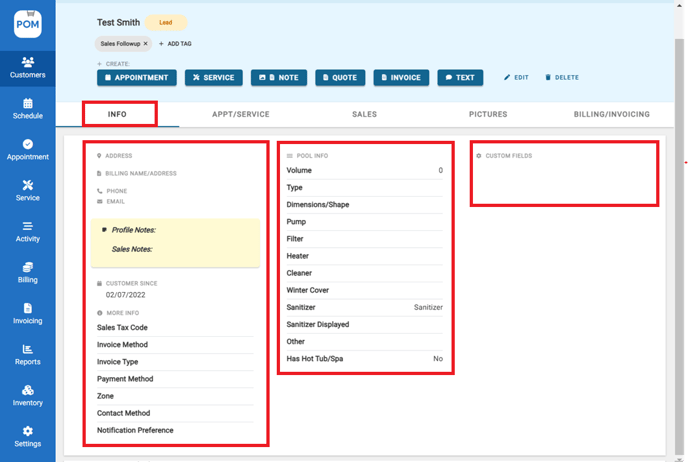Open the Inventory section
The width and height of the screenshot is (688, 462).
tap(27, 395)
